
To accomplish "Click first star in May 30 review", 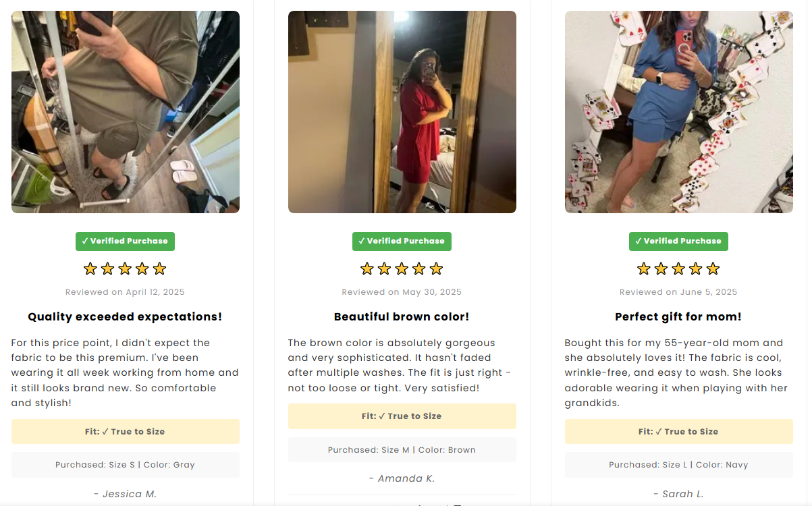I will [x=367, y=269].
